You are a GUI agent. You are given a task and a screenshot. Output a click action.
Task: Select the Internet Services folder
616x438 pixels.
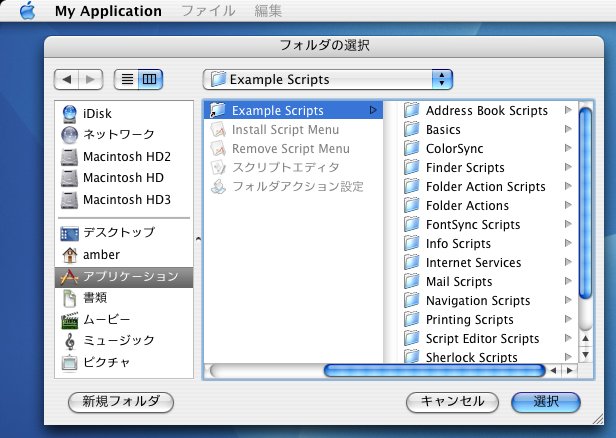tap(487, 262)
